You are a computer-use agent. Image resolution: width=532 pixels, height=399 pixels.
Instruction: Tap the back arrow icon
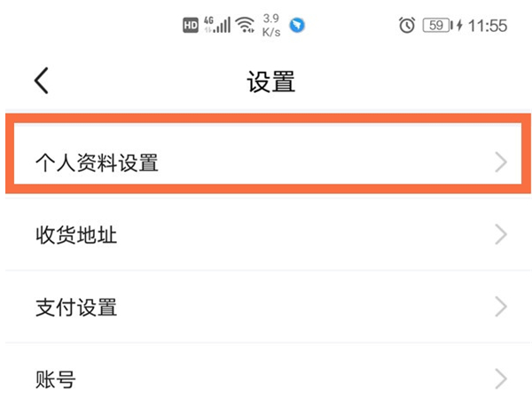coord(42,82)
